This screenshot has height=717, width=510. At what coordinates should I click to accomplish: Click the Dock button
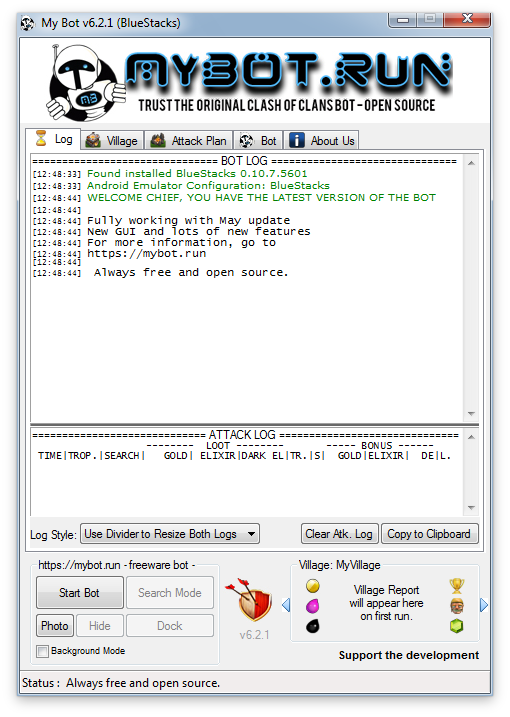pos(170,626)
